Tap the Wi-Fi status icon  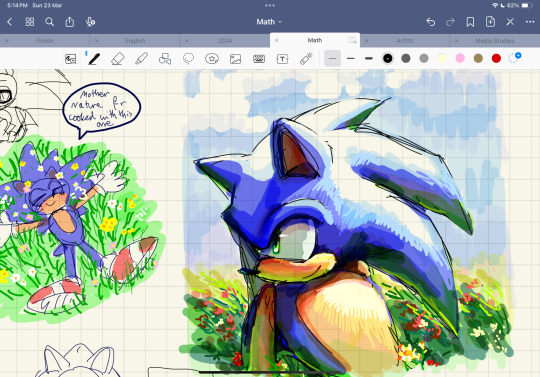pyautogui.click(x=495, y=6)
